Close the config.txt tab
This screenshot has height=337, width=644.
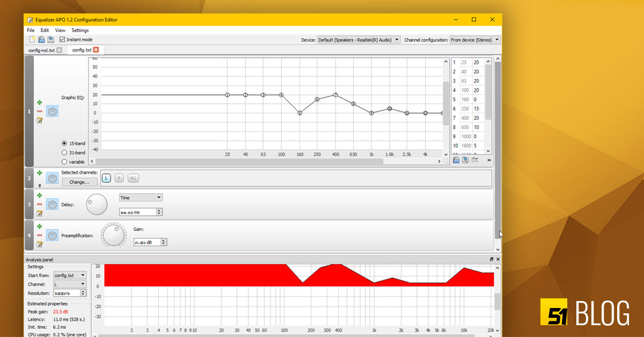(x=96, y=50)
